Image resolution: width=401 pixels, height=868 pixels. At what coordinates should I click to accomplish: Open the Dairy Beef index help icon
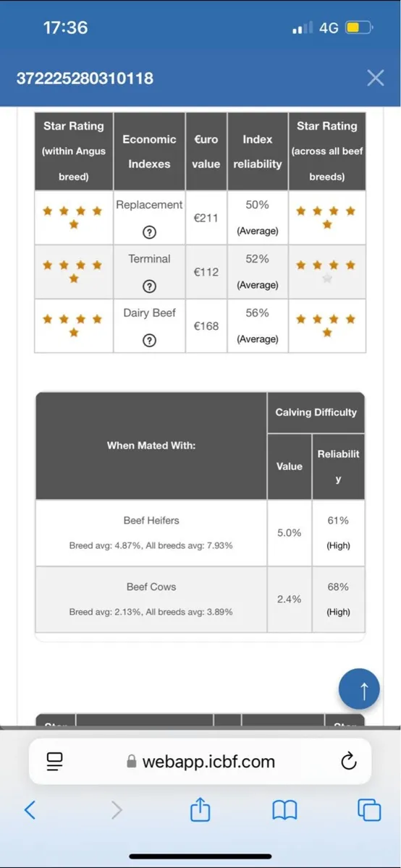pos(150,340)
